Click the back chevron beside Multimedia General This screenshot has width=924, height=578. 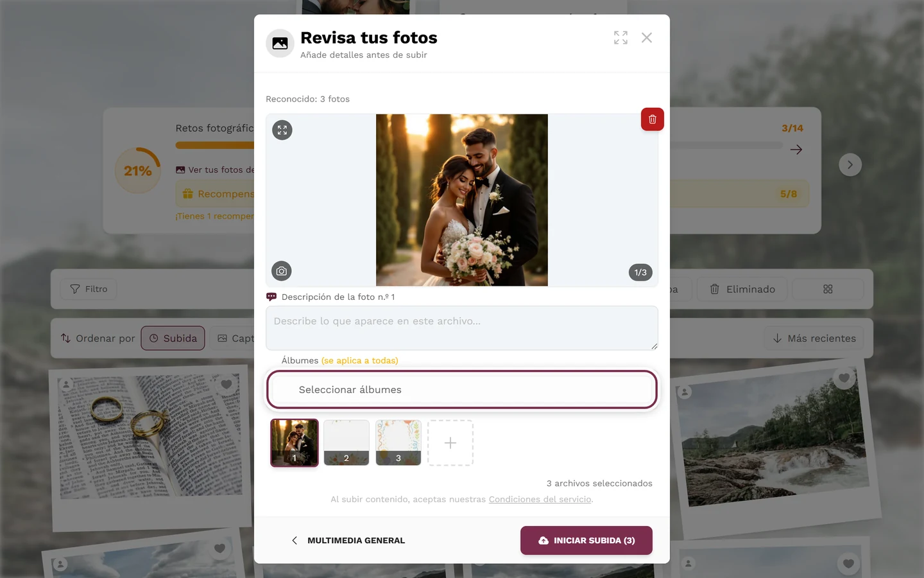(295, 541)
